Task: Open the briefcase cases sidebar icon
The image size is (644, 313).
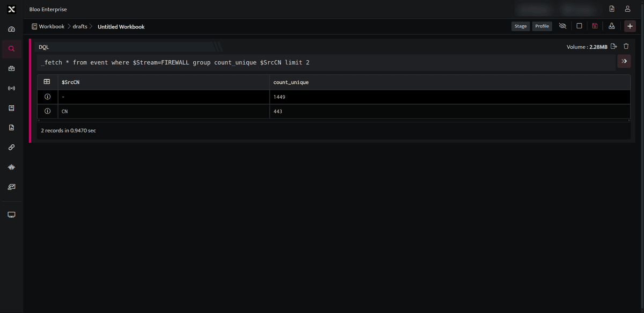Action: click(x=11, y=69)
